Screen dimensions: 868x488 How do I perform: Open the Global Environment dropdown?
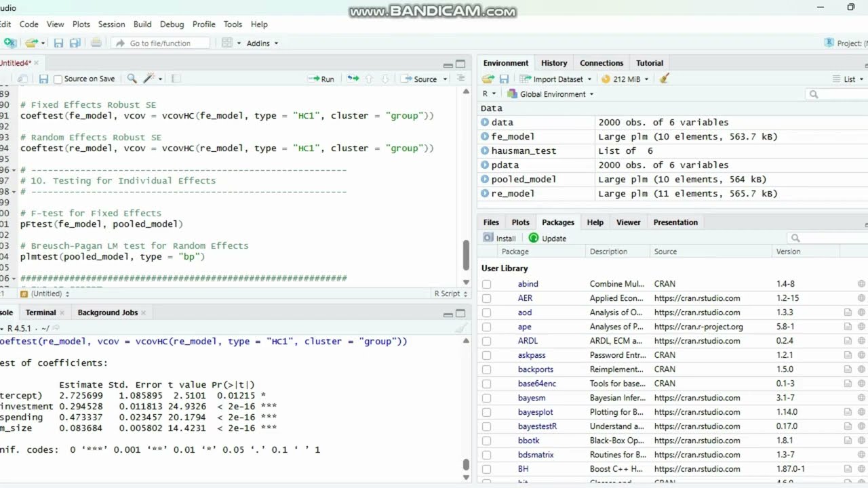pyautogui.click(x=552, y=94)
